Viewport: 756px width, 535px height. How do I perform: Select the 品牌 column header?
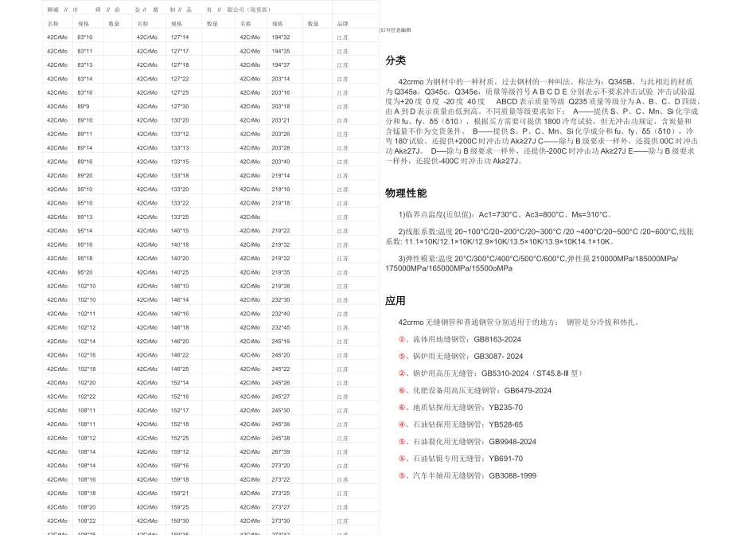coord(342,24)
